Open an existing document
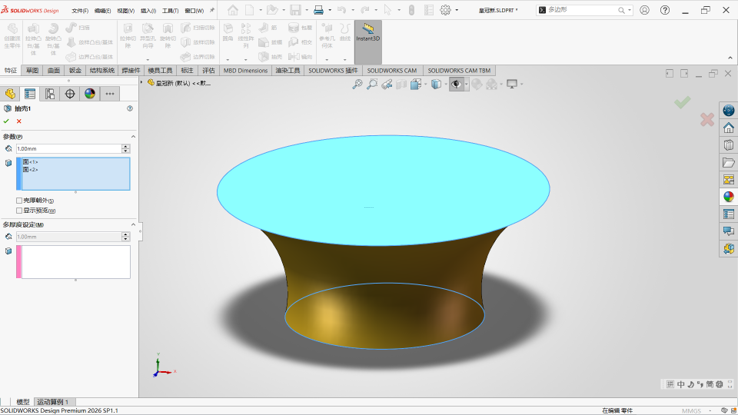This screenshot has height=415, width=738. (x=272, y=10)
